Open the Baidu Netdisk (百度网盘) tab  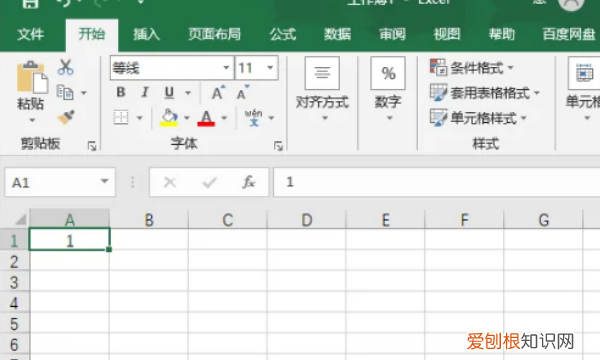click(x=569, y=34)
